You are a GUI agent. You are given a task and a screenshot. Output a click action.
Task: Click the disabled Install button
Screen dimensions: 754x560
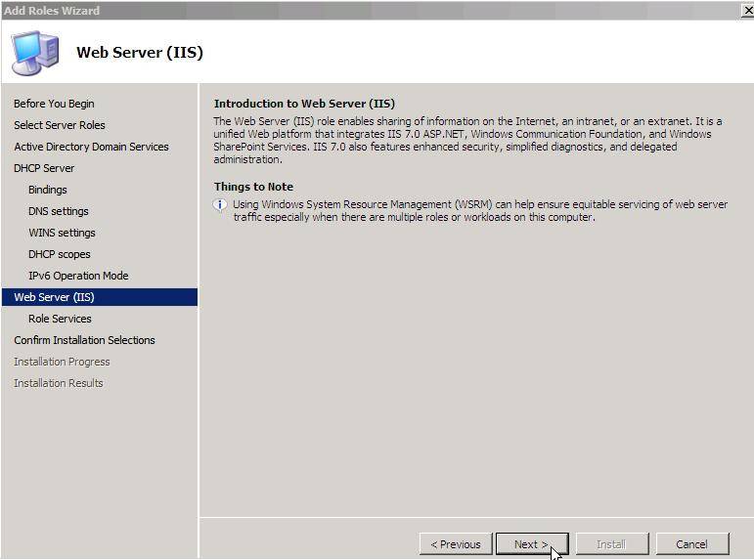coord(611,544)
